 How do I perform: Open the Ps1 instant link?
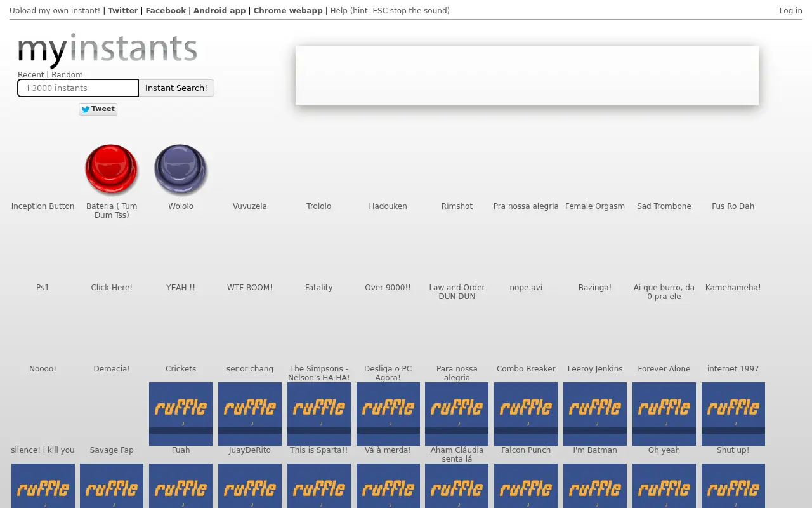pos(43,288)
